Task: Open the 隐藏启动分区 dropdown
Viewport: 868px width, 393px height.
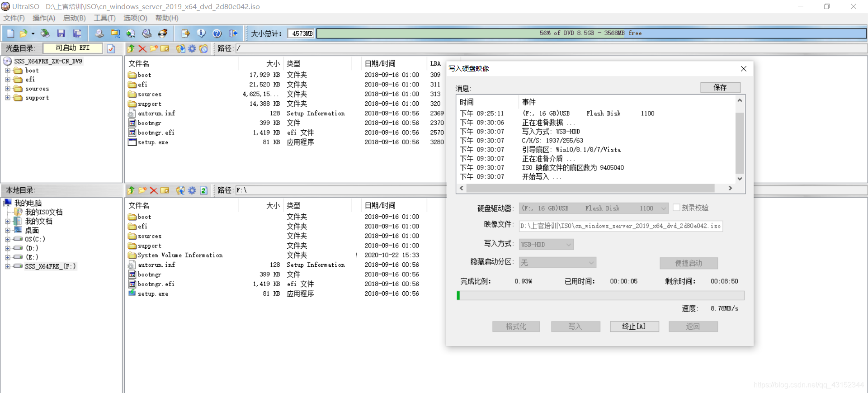Action: (x=591, y=263)
